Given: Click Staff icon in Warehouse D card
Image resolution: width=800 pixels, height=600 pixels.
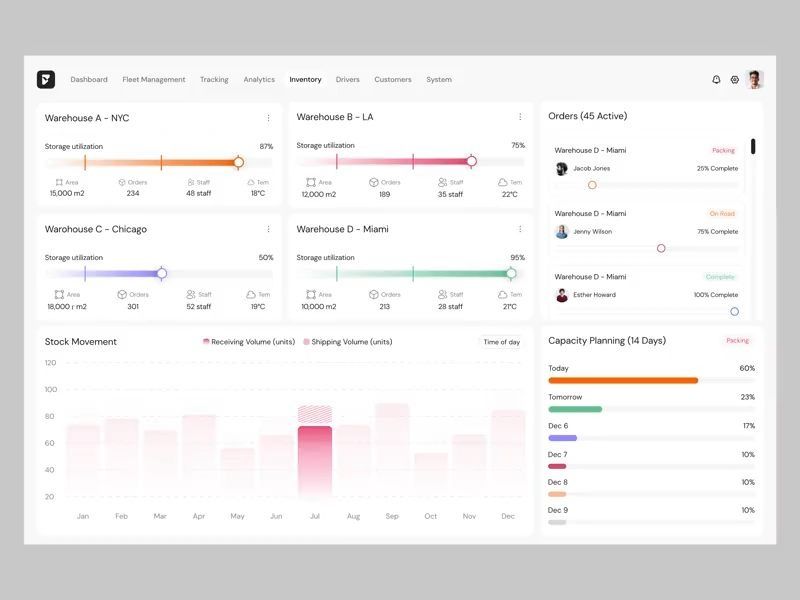Looking at the screenshot, I should [442, 294].
